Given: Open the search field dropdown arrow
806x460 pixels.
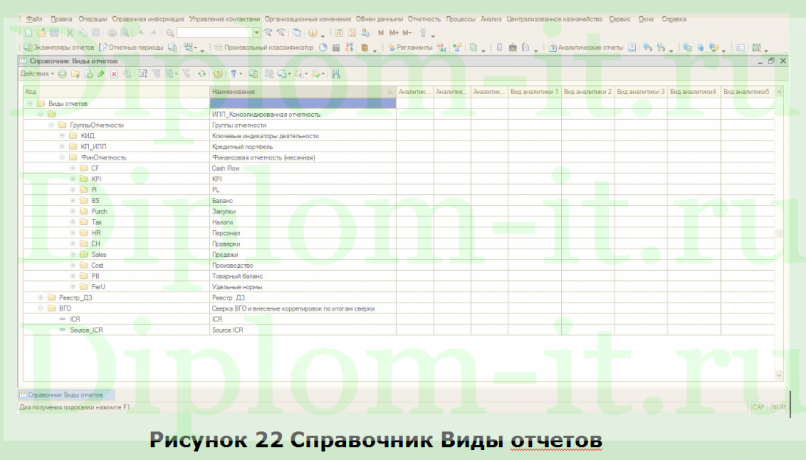Looking at the screenshot, I should click(257, 33).
